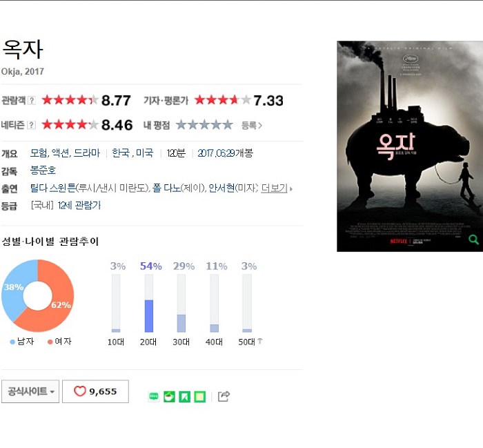Click 등록 to submit my rating

pos(251,126)
